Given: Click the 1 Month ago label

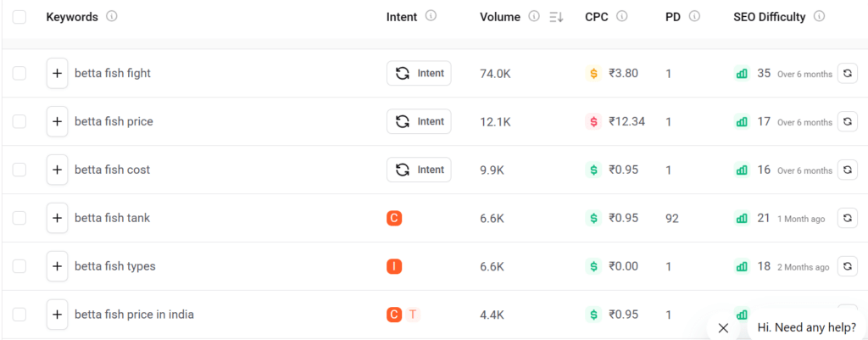Looking at the screenshot, I should (801, 219).
